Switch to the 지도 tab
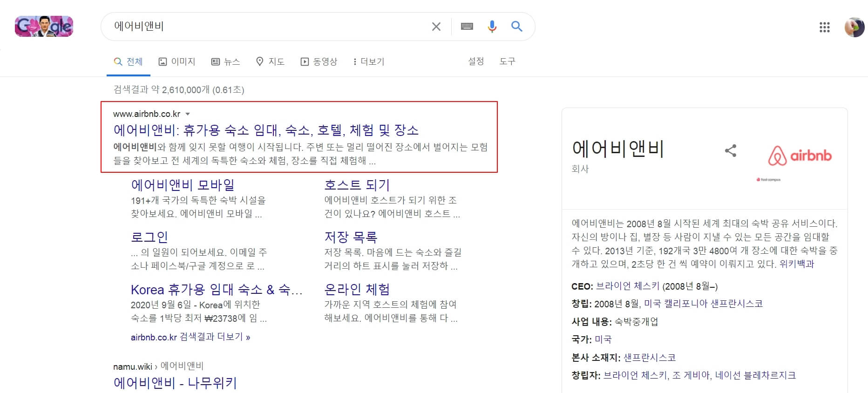The height and width of the screenshot is (393, 868). [270, 61]
